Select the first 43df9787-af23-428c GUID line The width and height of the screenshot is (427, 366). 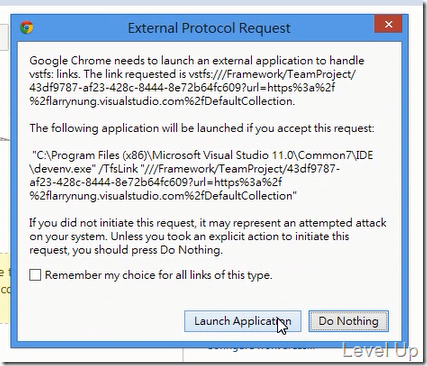coord(182,88)
